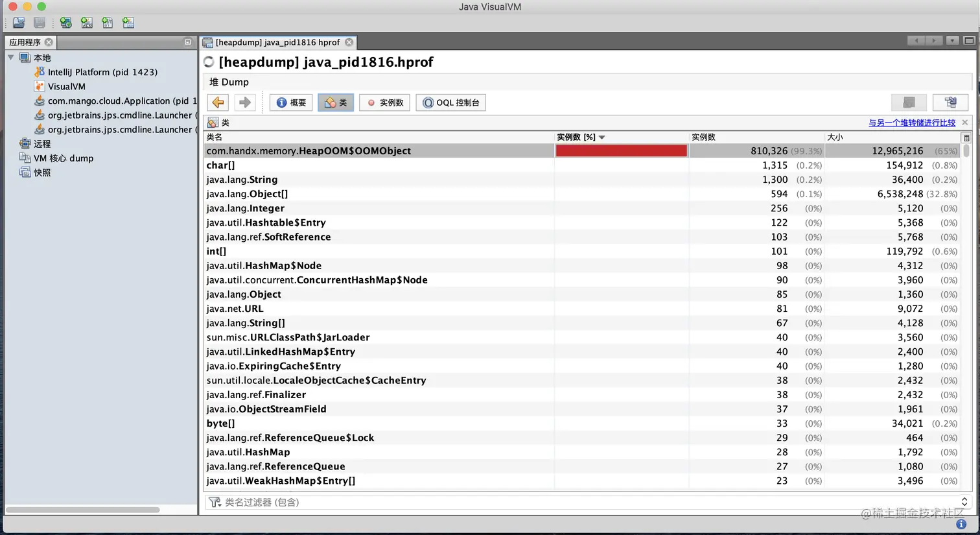Select the java.net.URL row
The width and height of the screenshot is (980, 535).
(x=583, y=309)
